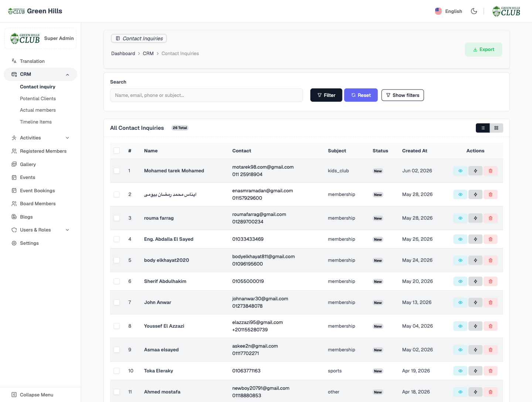Open the Event Bookings page
Image resolution: width=532 pixels, height=402 pixels.
(x=37, y=191)
